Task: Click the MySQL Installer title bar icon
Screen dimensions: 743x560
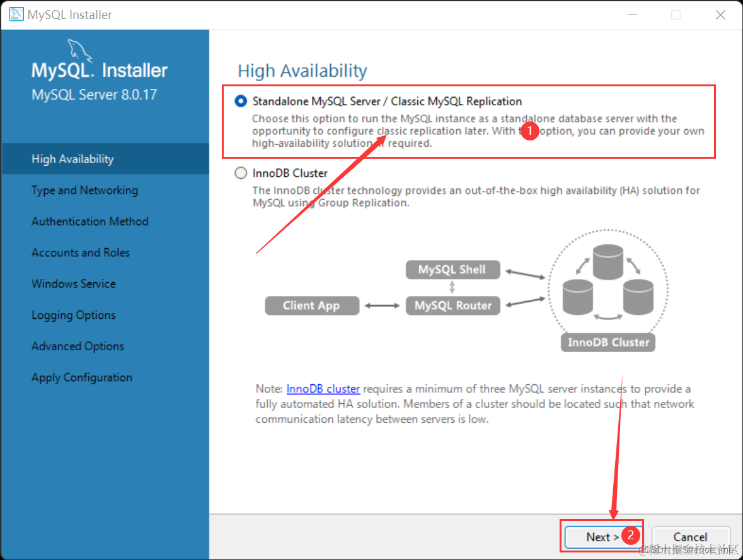Action: pyautogui.click(x=16, y=14)
